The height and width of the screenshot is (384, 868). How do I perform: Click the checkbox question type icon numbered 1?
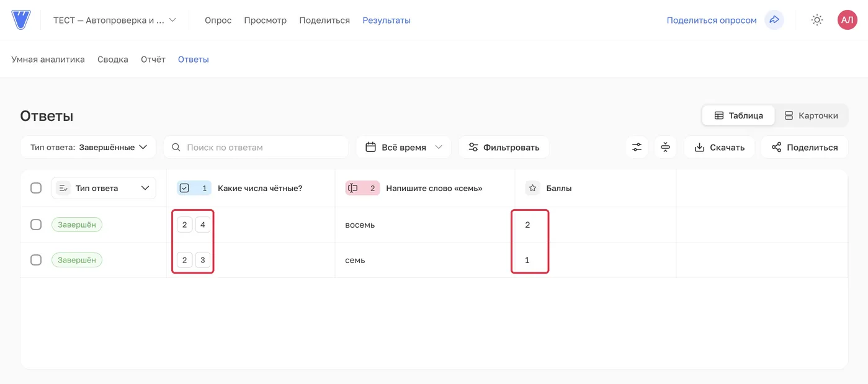[x=194, y=188]
